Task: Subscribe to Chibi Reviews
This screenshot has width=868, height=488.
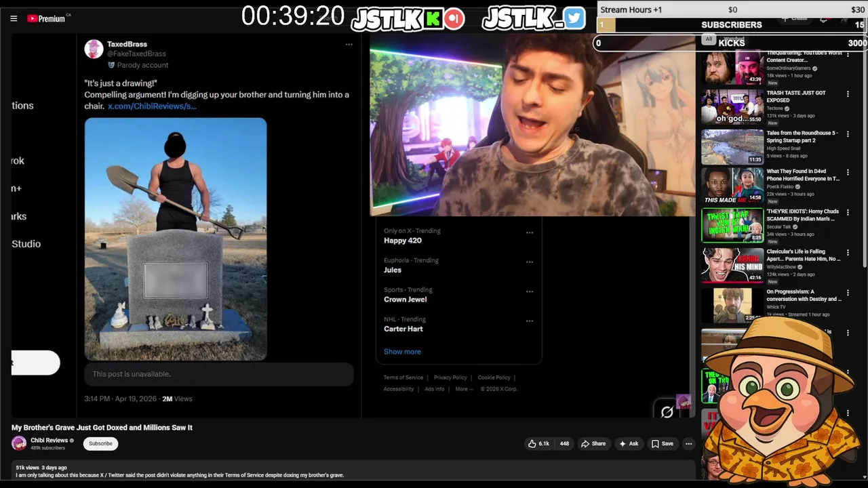Action: click(x=100, y=443)
